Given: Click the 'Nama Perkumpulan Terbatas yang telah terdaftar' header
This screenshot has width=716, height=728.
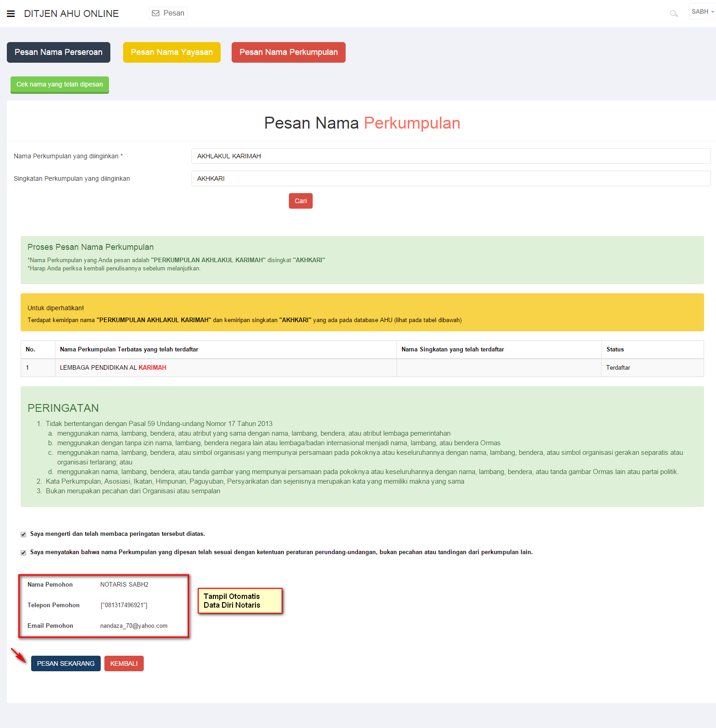Looking at the screenshot, I should (226, 350).
